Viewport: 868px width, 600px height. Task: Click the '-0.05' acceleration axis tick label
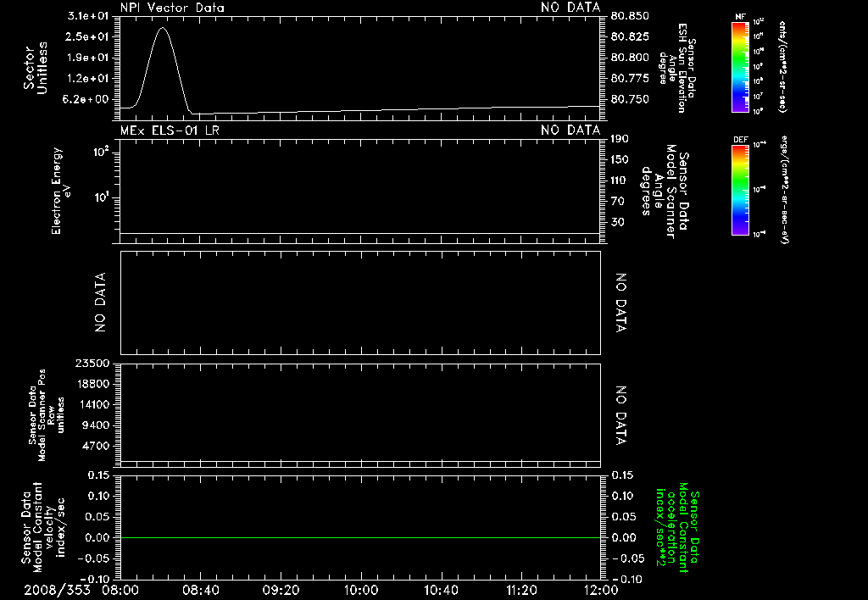pos(628,558)
